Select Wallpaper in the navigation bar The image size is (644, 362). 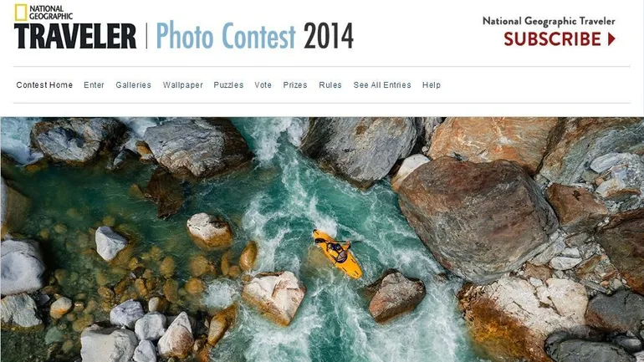(183, 85)
